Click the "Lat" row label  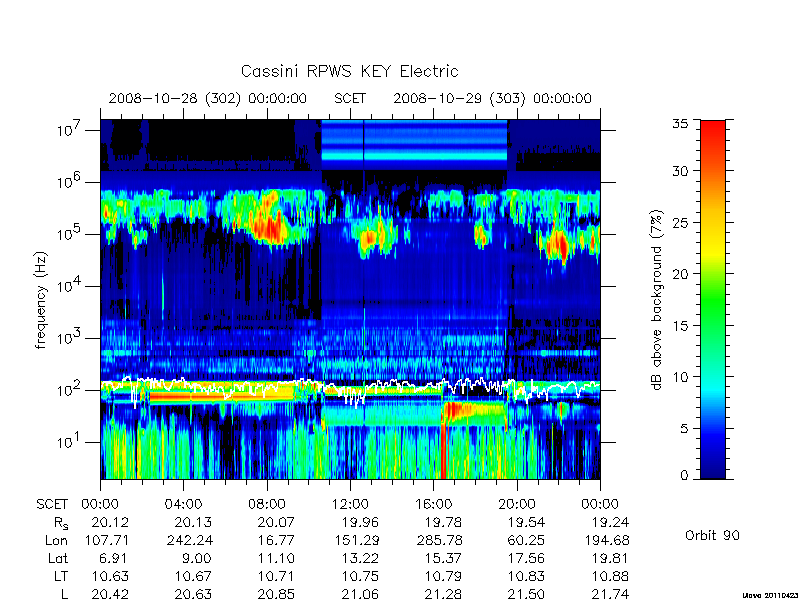(58, 558)
